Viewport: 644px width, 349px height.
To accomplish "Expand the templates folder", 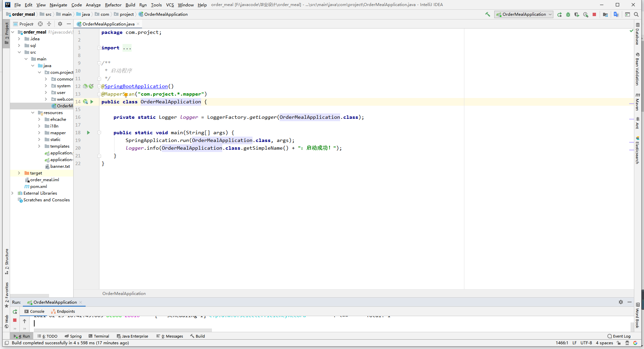I will coord(39,146).
